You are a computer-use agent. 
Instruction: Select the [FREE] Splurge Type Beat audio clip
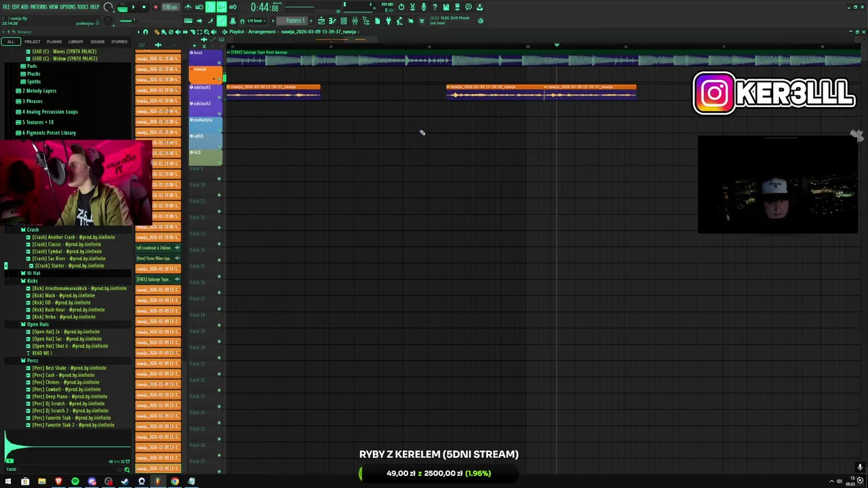[x=542, y=60]
